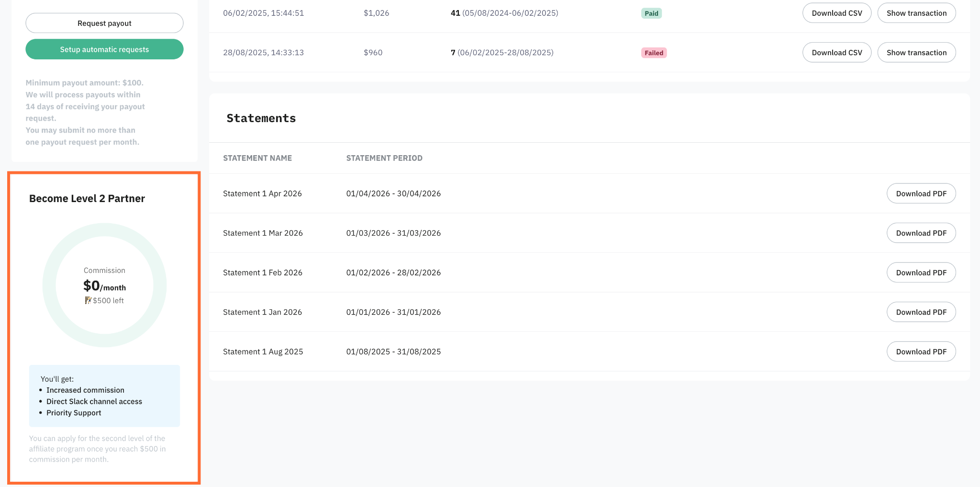
Task: Download PDF for Statement 1 Aug 2025
Action: pos(921,351)
